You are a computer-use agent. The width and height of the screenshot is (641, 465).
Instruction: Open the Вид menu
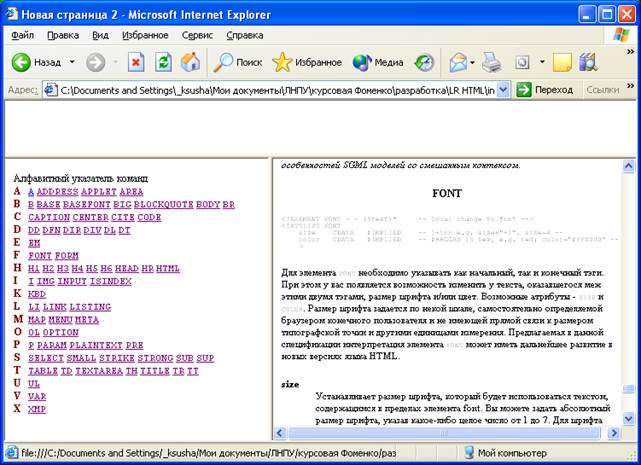(100, 35)
